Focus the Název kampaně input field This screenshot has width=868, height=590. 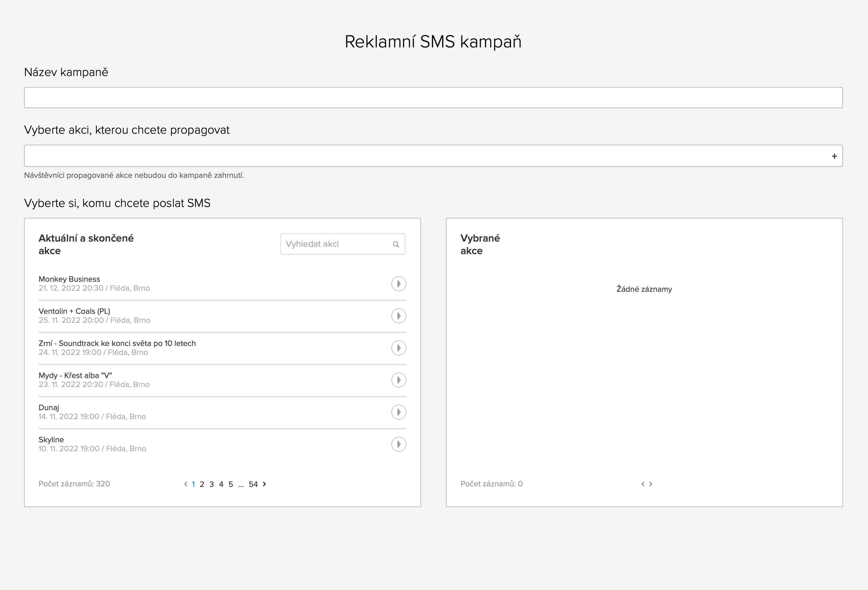(x=433, y=98)
